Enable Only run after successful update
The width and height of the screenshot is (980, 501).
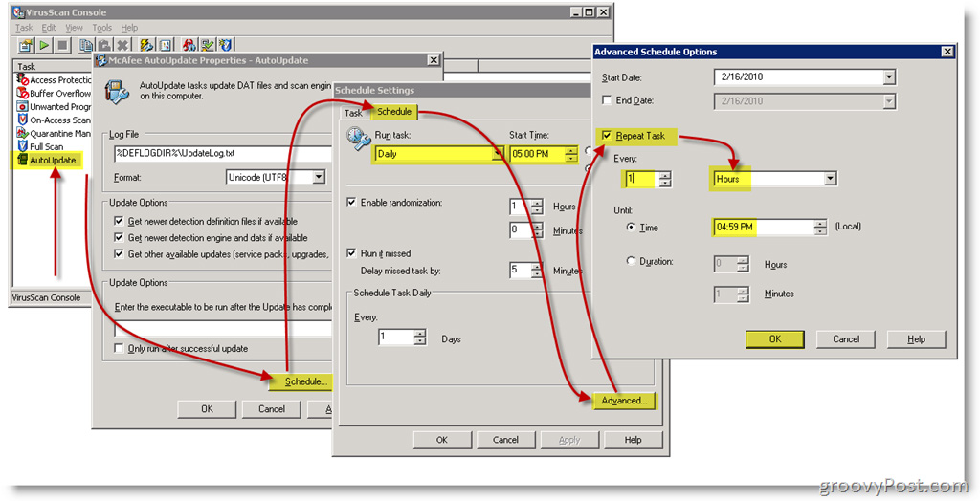pos(119,349)
